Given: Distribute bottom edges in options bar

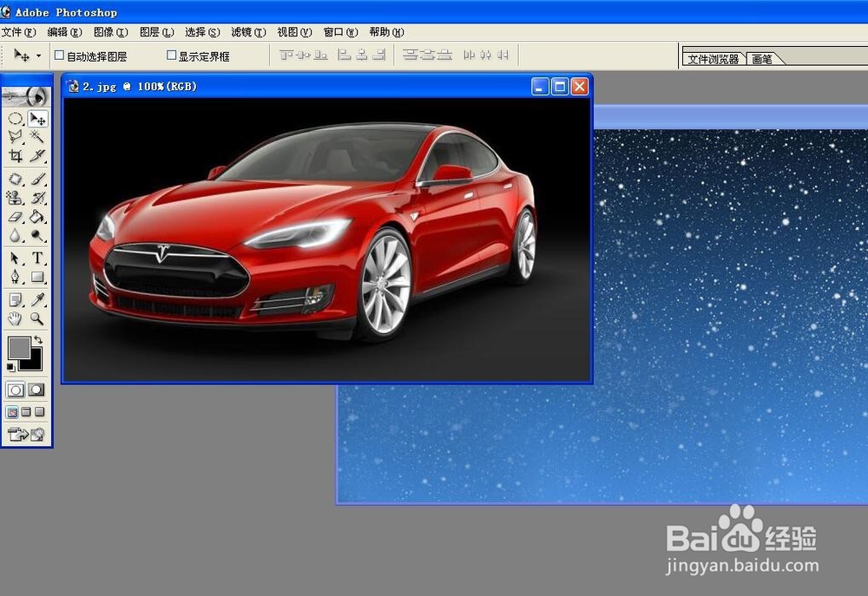Looking at the screenshot, I should [444, 55].
